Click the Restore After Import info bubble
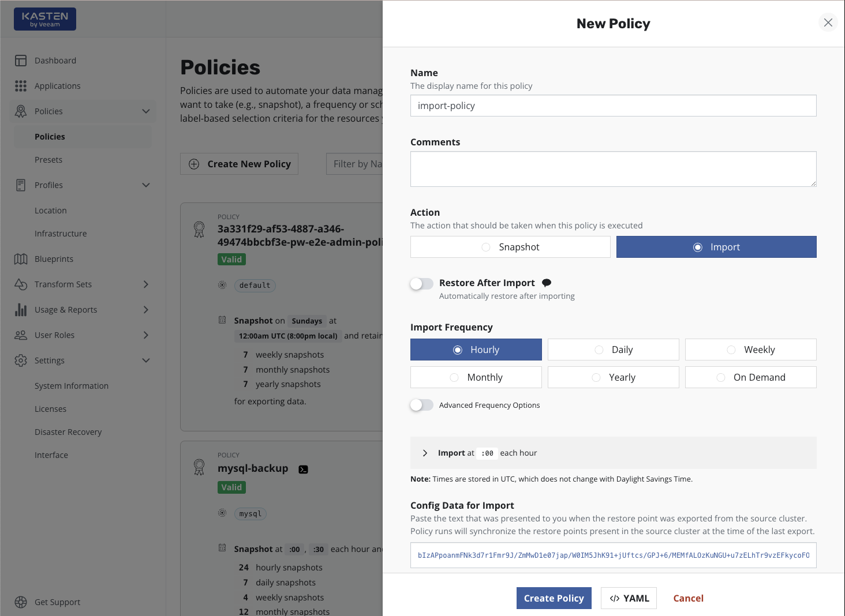This screenshot has height=616, width=845. tap(547, 283)
